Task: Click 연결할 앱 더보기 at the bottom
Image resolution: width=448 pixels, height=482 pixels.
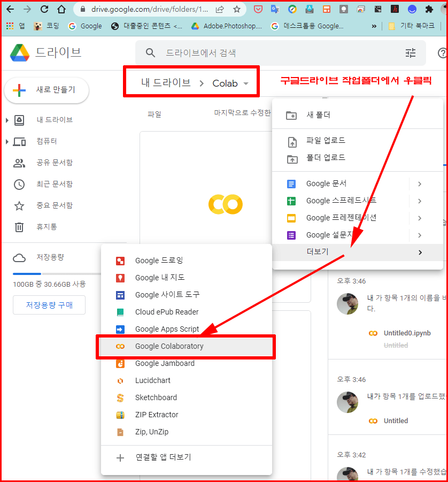Action: pyautogui.click(x=186, y=458)
